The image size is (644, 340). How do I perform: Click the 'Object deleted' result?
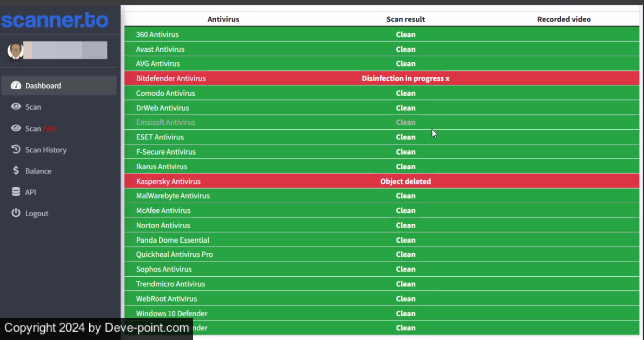click(x=406, y=182)
